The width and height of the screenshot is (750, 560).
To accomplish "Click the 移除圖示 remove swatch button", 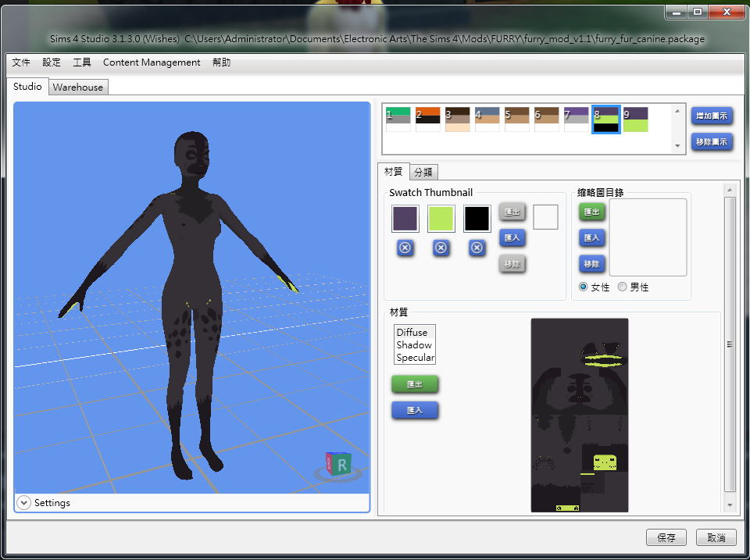I will (712, 142).
